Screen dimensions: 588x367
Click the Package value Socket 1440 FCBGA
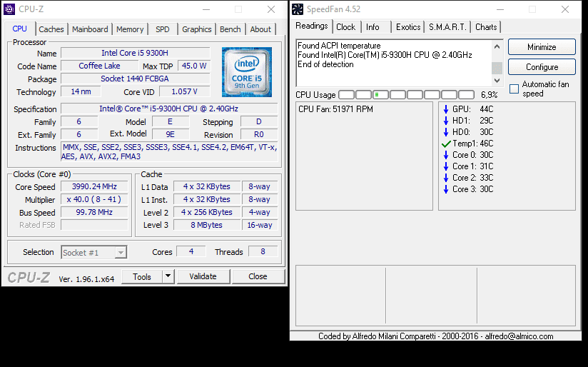135,79
